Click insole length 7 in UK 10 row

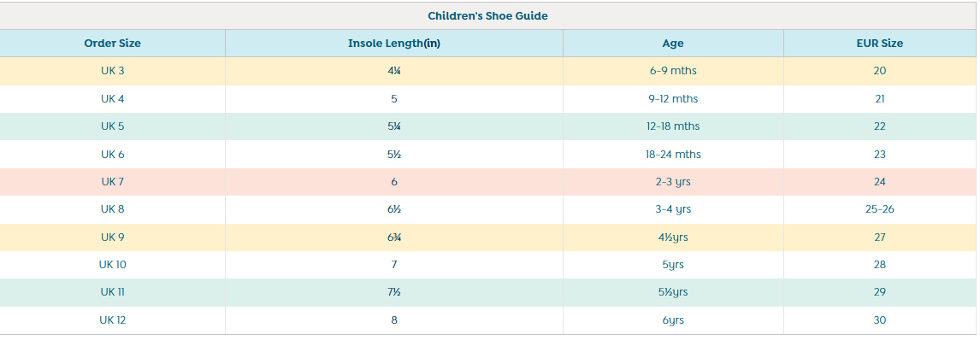[393, 265]
